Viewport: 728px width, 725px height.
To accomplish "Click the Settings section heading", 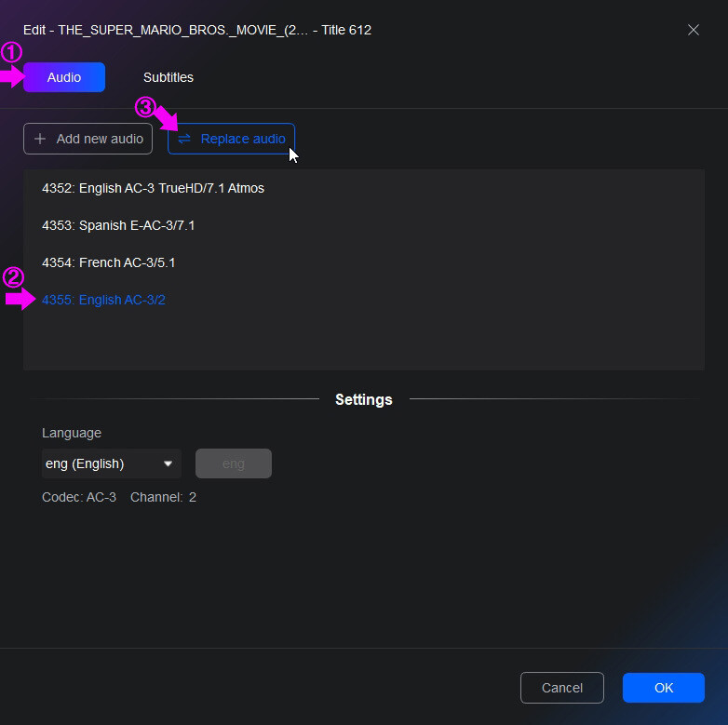I will click(x=364, y=399).
